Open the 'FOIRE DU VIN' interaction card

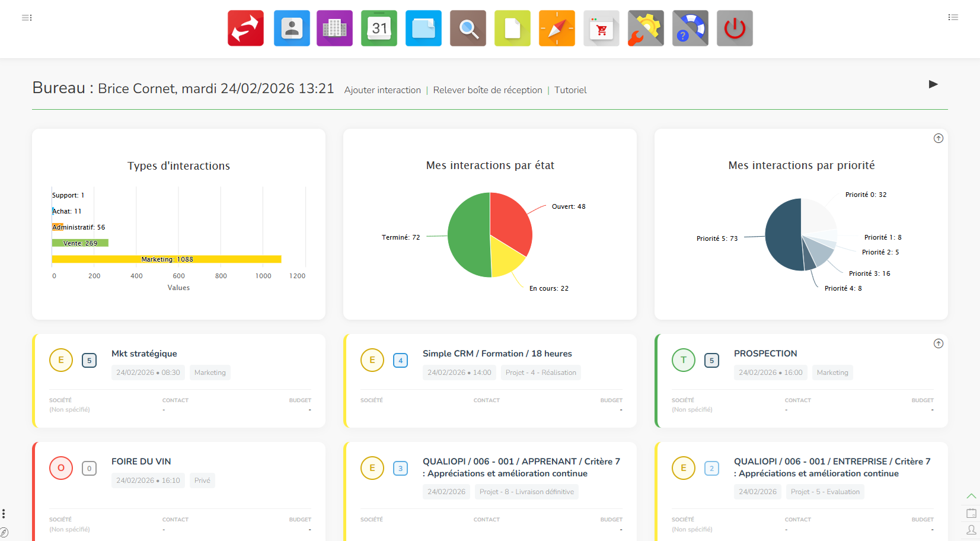click(141, 462)
